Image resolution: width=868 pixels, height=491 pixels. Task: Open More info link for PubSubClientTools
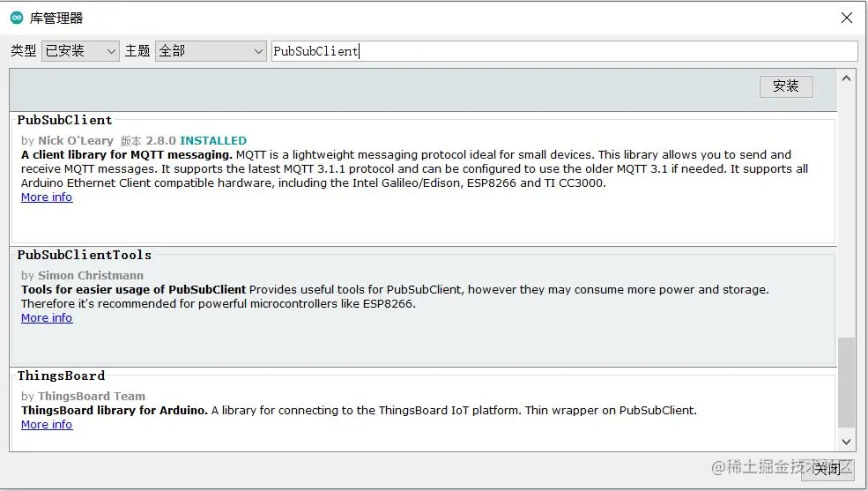point(47,317)
